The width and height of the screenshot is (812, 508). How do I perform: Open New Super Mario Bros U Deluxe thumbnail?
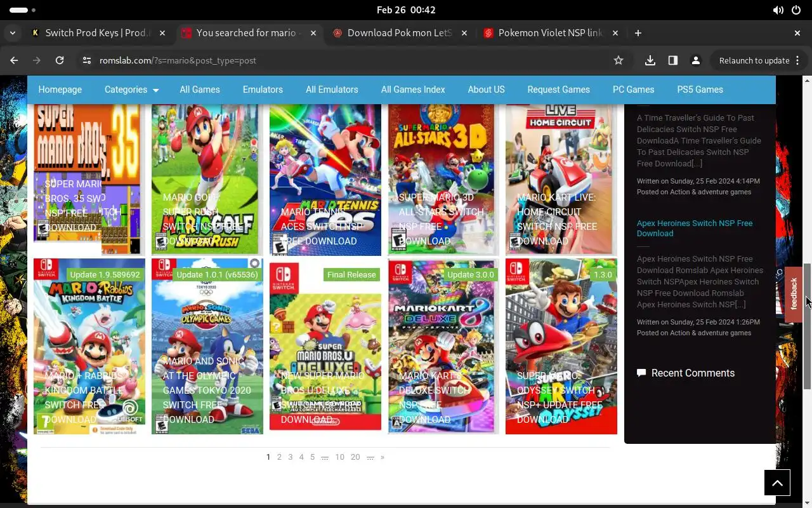coord(325,346)
